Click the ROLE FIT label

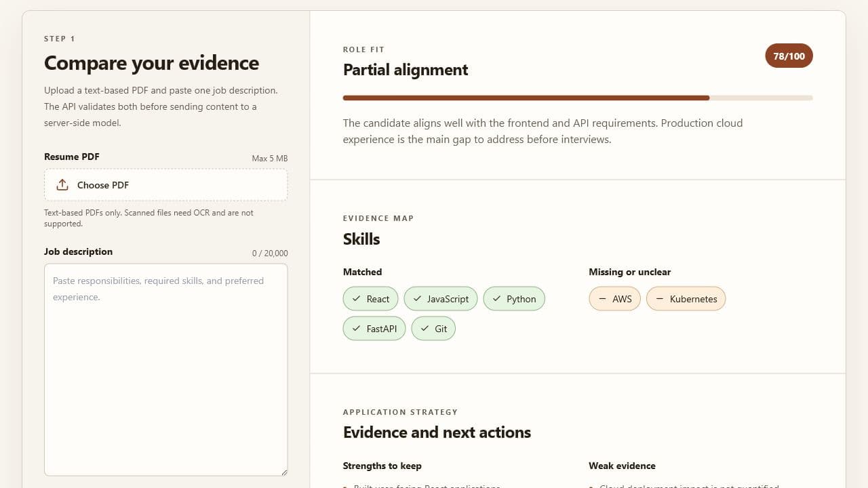click(x=363, y=49)
